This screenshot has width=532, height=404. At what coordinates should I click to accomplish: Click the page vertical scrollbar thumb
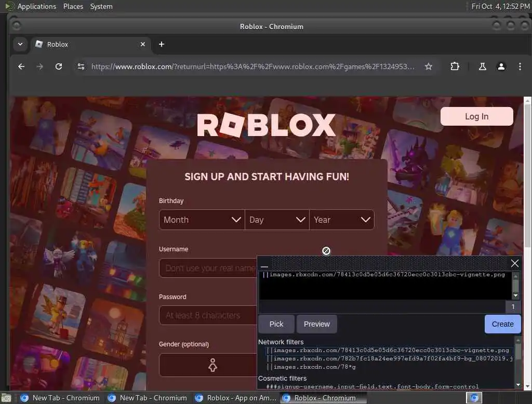527,176
